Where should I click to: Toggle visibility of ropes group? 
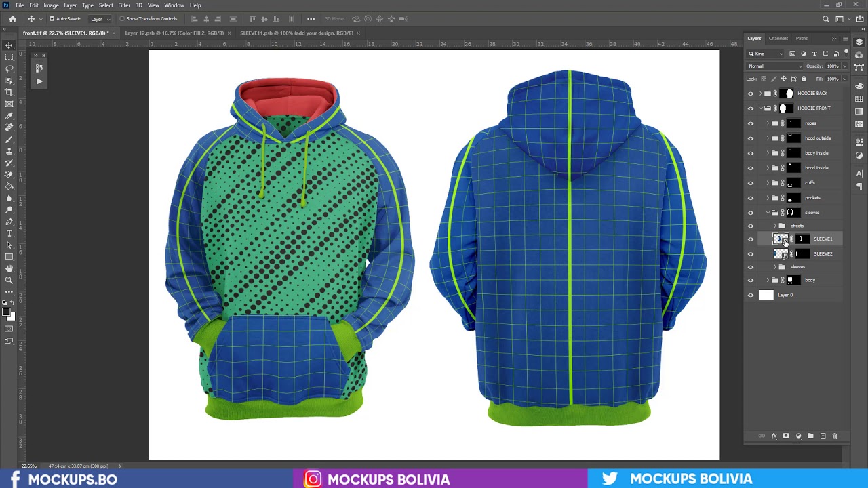tap(750, 123)
